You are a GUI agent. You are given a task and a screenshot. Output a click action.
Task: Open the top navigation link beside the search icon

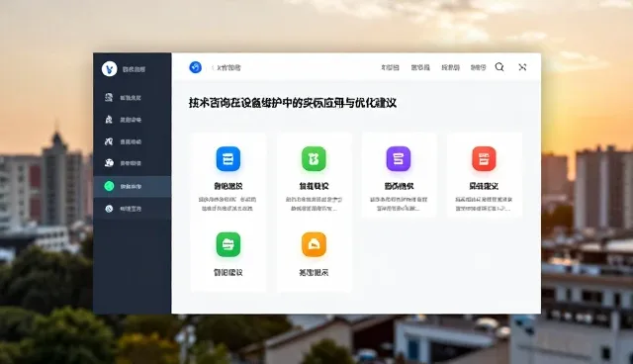[478, 67]
